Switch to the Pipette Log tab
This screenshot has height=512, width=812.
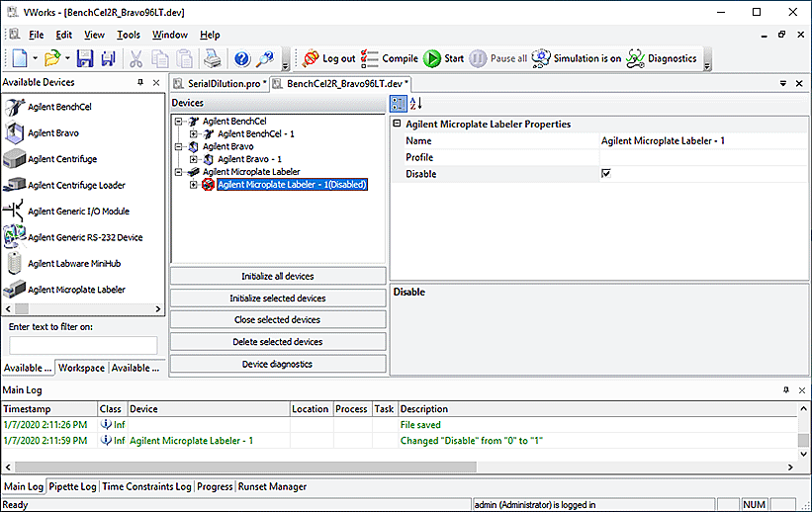tap(72, 486)
